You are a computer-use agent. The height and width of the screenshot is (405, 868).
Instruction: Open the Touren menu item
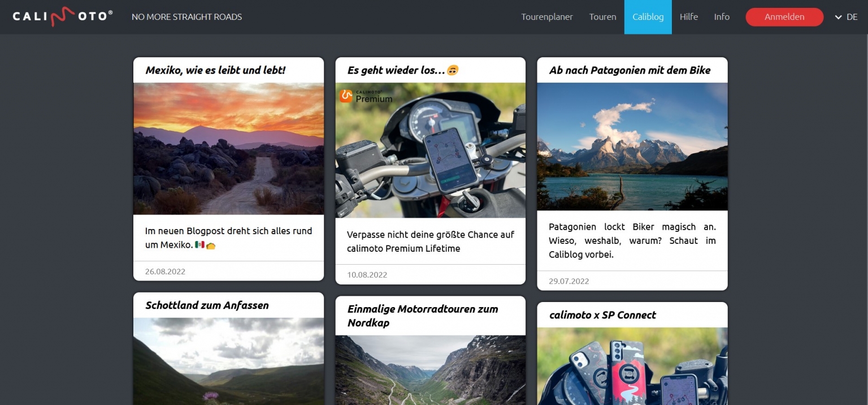coord(602,17)
